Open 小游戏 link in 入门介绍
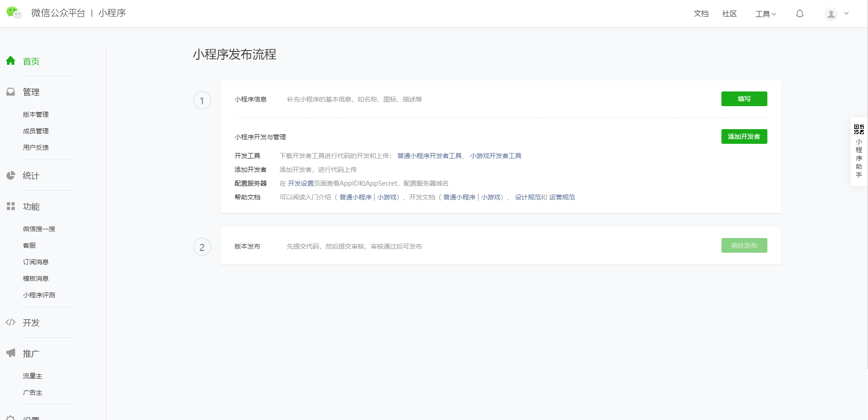 point(387,197)
